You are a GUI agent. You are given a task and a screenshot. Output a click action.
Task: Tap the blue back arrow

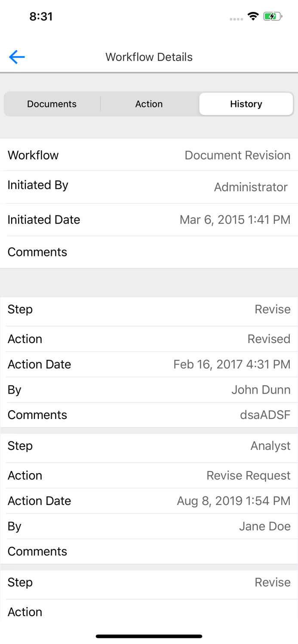(x=16, y=57)
